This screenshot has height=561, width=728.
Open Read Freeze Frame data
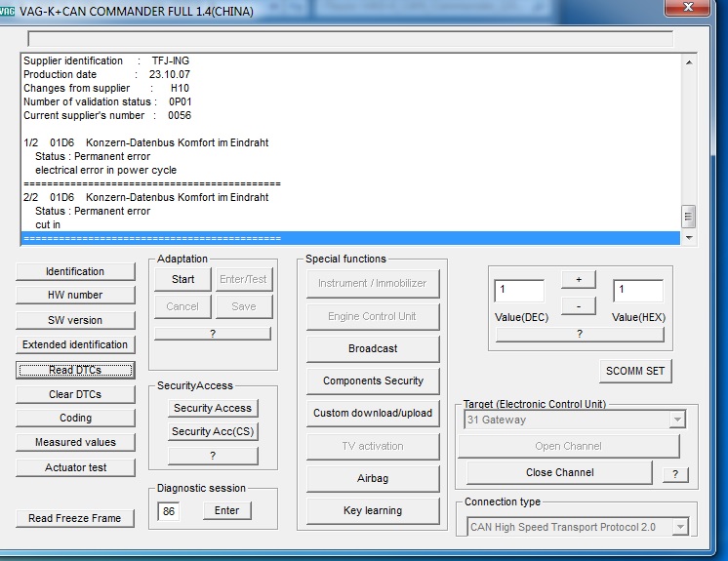pyautogui.click(x=75, y=518)
